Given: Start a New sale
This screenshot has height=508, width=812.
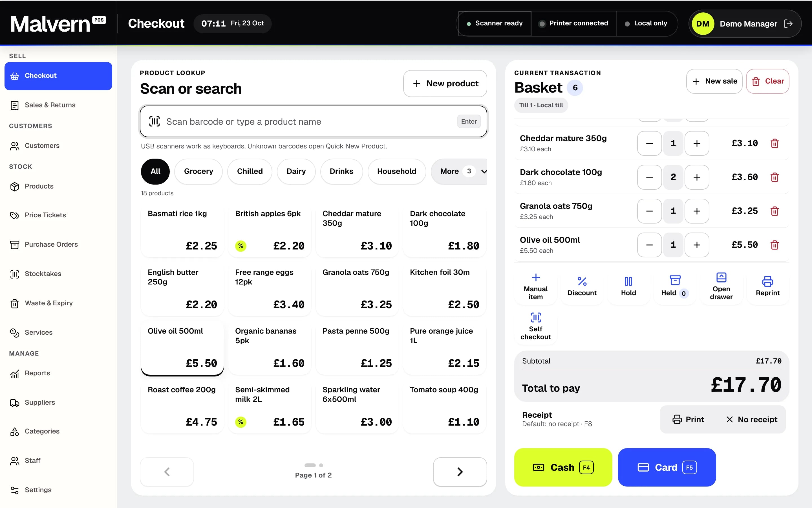Looking at the screenshot, I should pyautogui.click(x=714, y=81).
